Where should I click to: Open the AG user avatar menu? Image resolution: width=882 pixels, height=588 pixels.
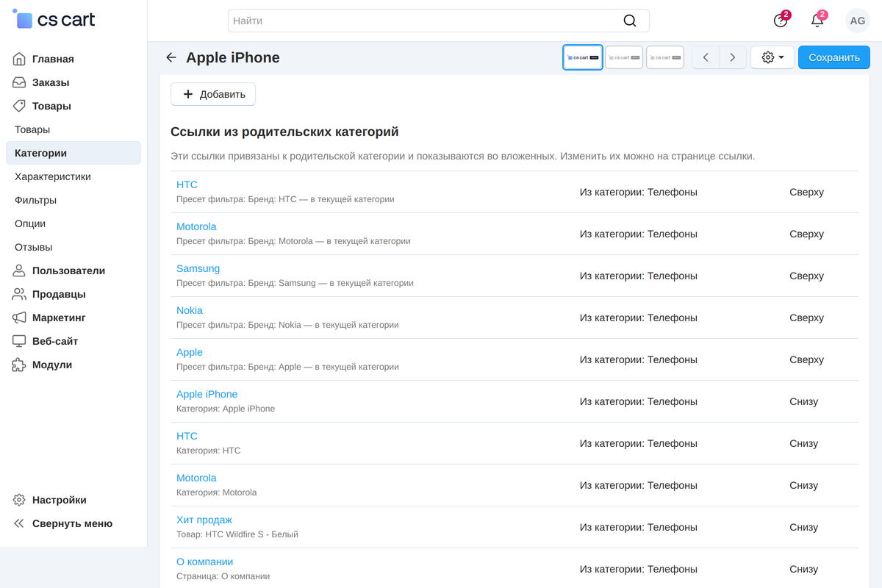[858, 21]
